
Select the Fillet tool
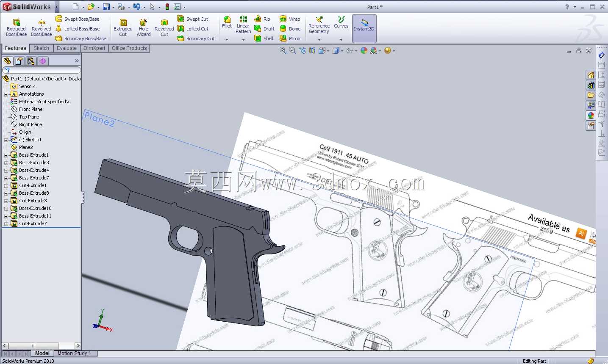(x=227, y=22)
